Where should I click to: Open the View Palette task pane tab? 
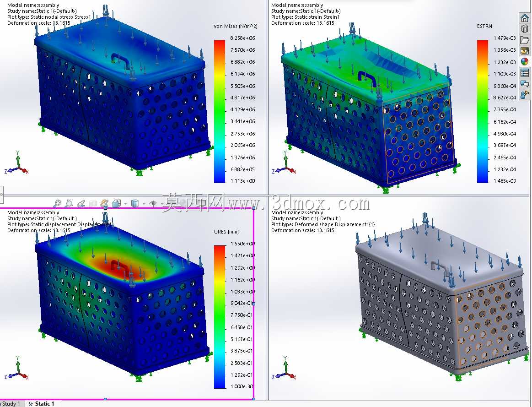525,51
